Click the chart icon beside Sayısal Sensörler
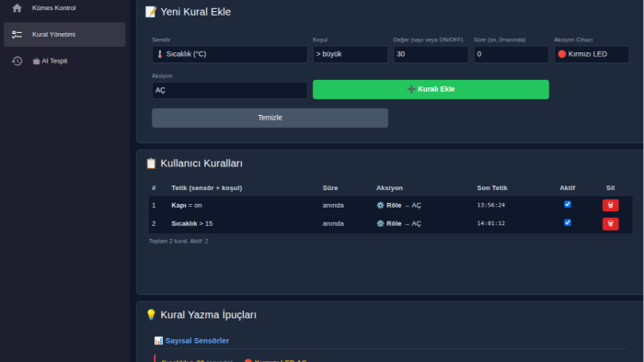This screenshot has width=644, height=362. pyautogui.click(x=158, y=341)
